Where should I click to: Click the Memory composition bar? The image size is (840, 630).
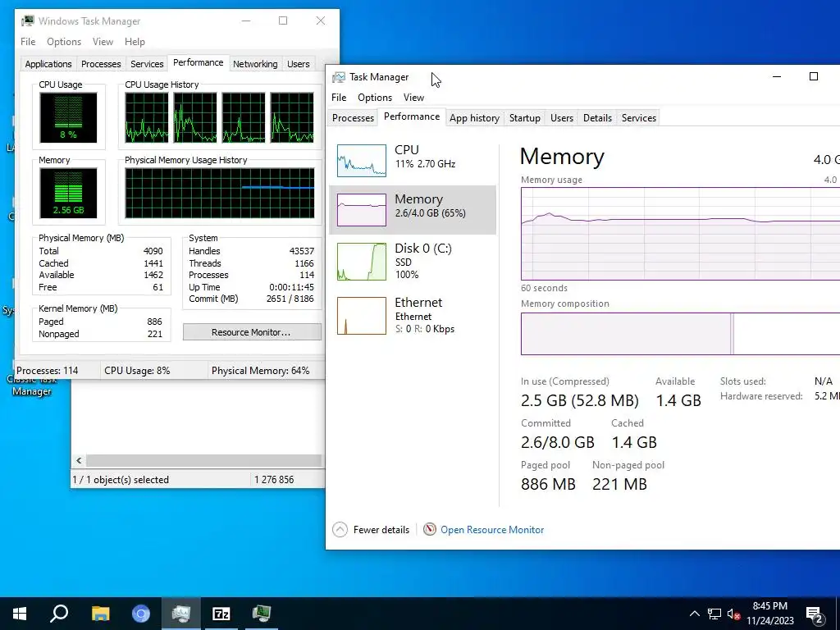(x=680, y=334)
